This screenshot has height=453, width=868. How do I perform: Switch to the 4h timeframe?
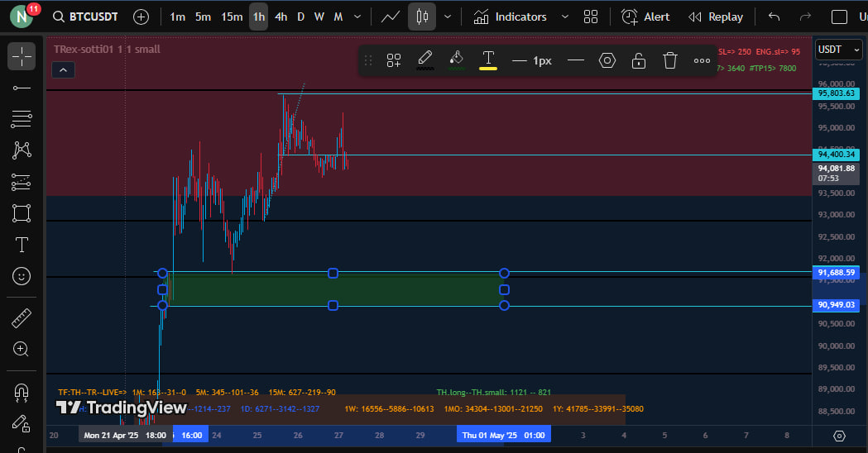281,17
